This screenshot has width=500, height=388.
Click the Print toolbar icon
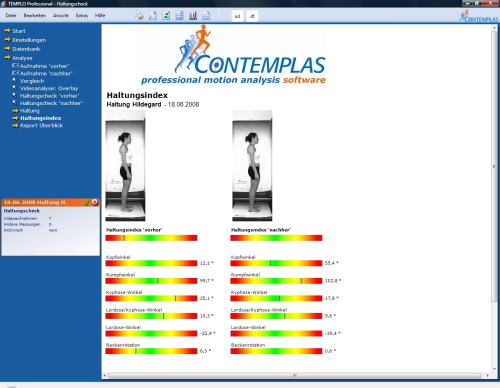click(139, 15)
